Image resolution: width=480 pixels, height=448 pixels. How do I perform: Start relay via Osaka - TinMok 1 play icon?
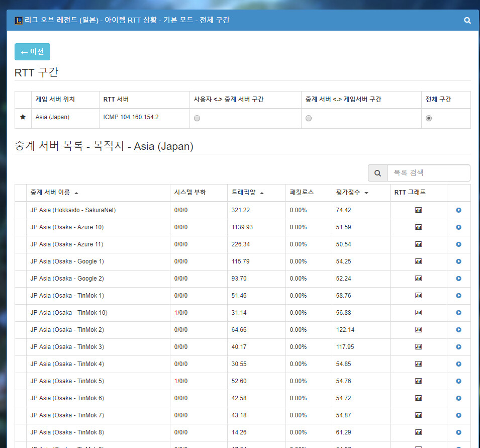coord(458,296)
